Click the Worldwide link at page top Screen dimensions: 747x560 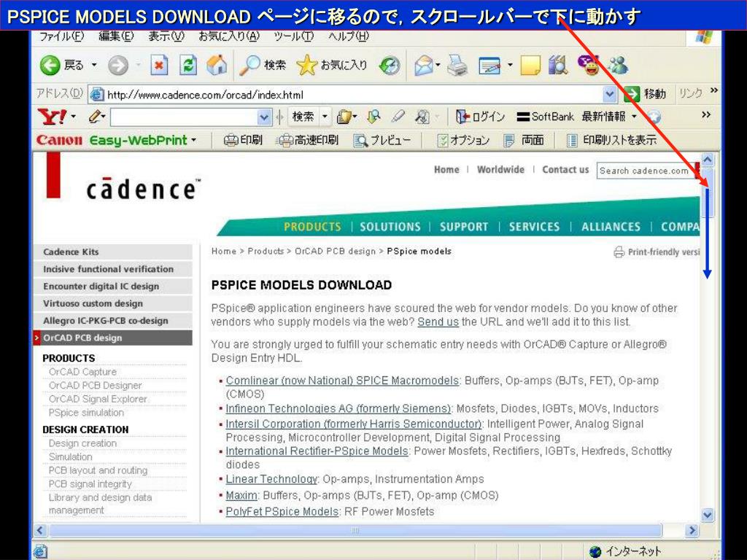[500, 169]
